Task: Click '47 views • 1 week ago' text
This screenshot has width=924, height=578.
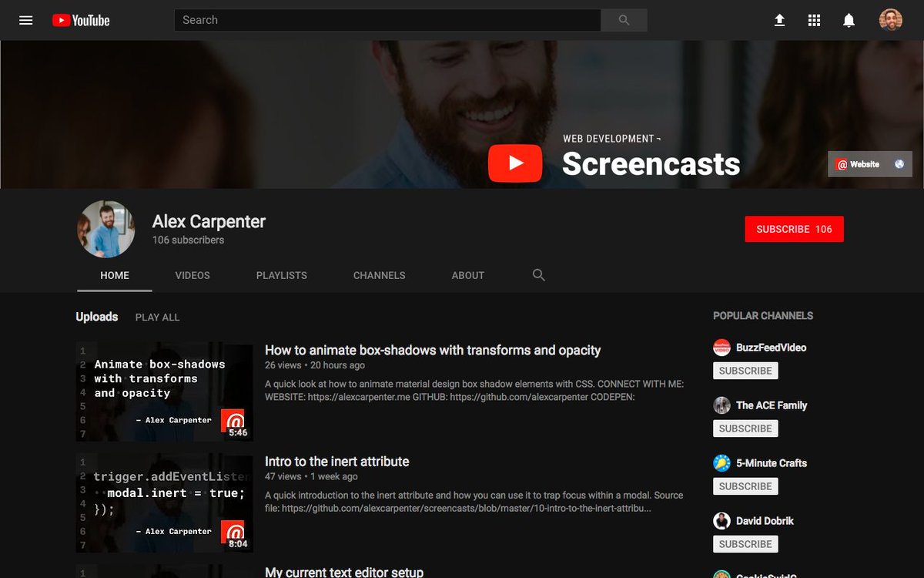Action: (x=311, y=476)
